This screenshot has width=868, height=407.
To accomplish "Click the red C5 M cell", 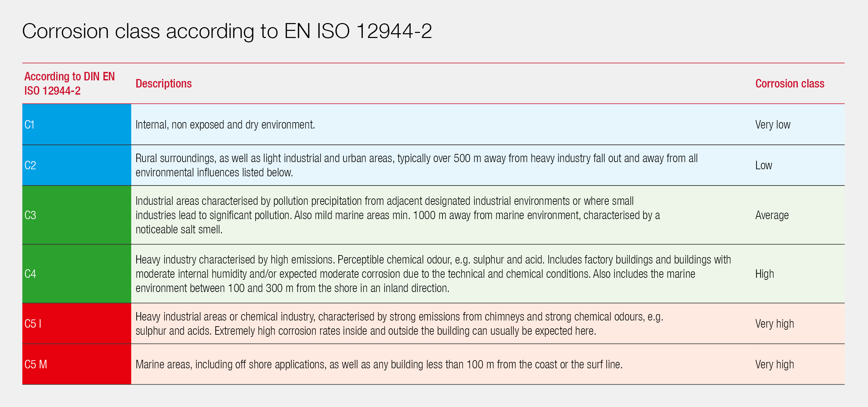I will 77,364.
